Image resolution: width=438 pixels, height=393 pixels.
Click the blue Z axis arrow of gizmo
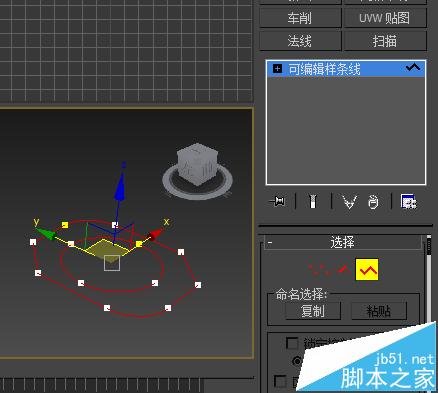[x=120, y=187]
